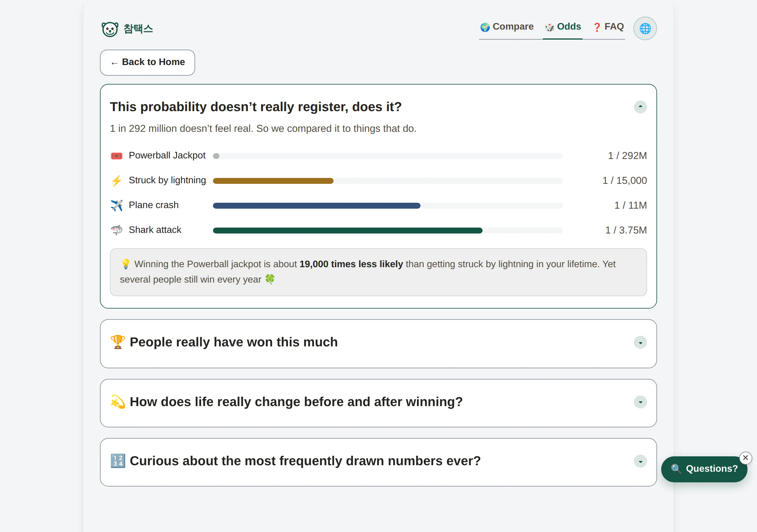The width and height of the screenshot is (757, 532).
Task: Click the Plane crash probability bar
Action: 388,205
